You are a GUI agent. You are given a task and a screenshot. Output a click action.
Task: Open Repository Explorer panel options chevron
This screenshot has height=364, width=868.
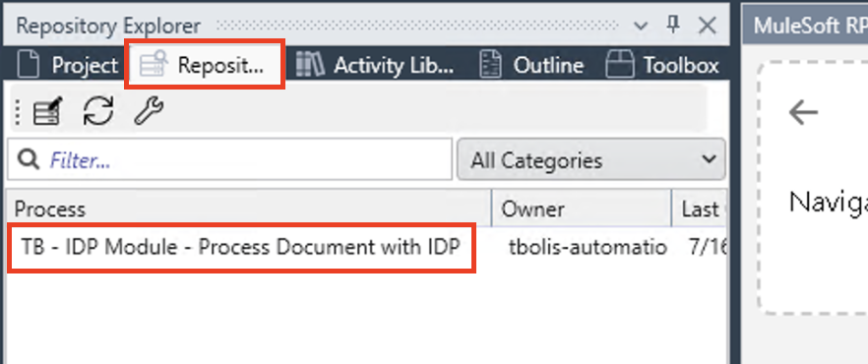pyautogui.click(x=641, y=26)
